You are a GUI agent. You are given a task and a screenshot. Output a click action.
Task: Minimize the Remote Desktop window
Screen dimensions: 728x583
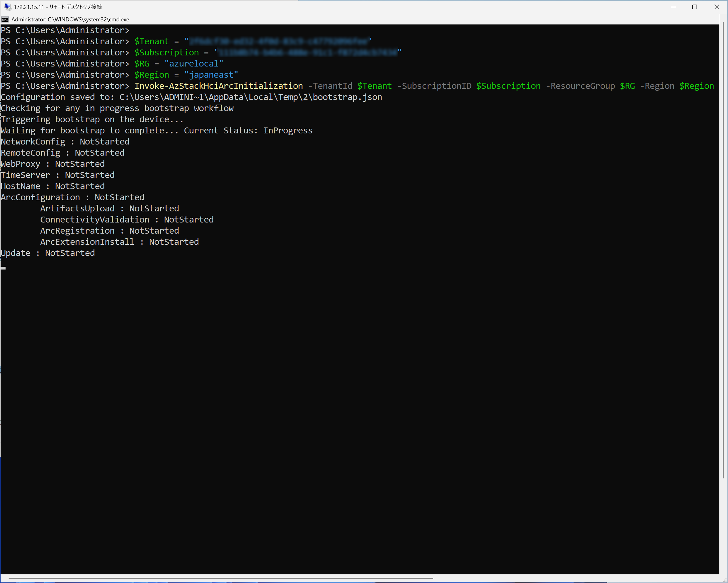(673, 7)
